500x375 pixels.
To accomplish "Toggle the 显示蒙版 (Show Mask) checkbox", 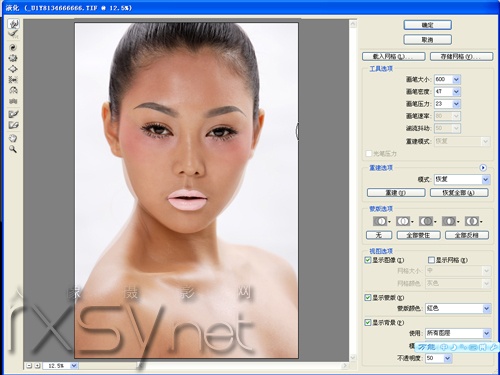I will tap(368, 297).
